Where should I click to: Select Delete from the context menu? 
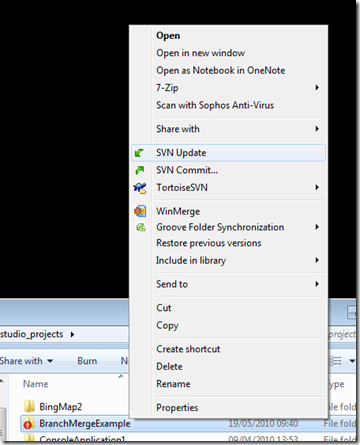[229, 367]
